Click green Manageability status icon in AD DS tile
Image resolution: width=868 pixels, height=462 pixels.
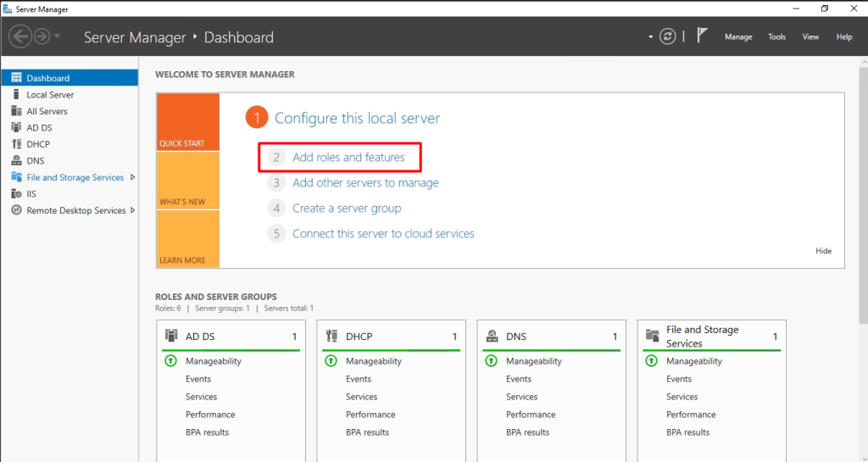[170, 361]
